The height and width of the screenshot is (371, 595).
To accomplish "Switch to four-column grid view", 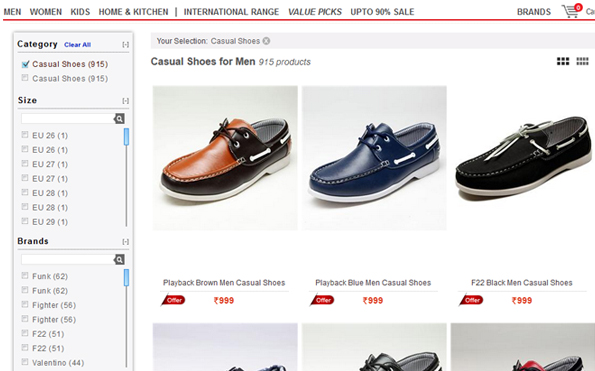I will 582,61.
